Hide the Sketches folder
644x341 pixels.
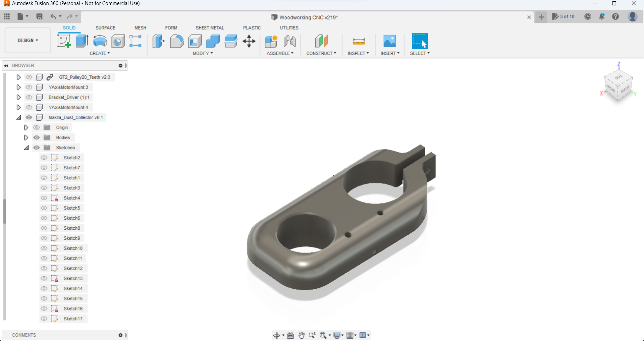[x=37, y=148]
